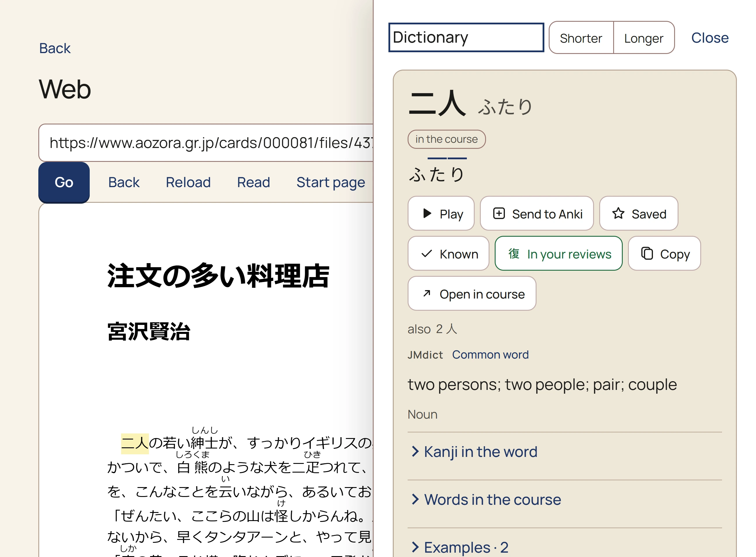Click the JMdict source label
Screen dimensions: 756x557
425,355
